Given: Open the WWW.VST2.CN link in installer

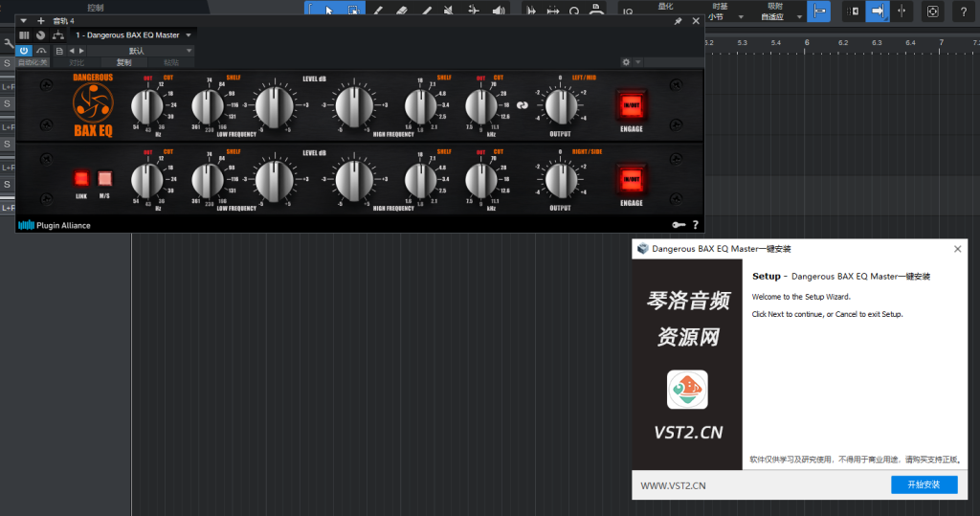Looking at the screenshot, I should pos(673,485).
